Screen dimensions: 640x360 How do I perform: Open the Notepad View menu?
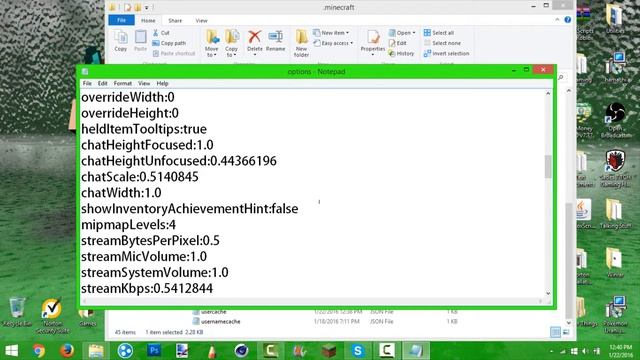[144, 83]
